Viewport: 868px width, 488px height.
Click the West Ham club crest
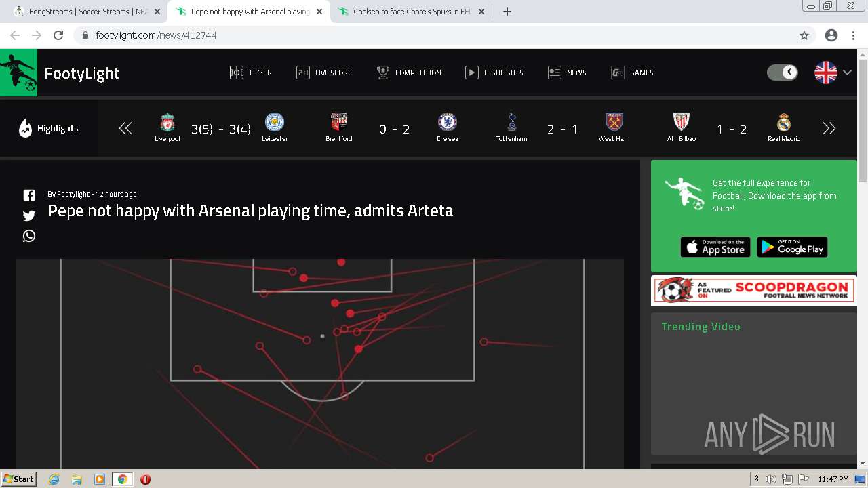(x=614, y=123)
